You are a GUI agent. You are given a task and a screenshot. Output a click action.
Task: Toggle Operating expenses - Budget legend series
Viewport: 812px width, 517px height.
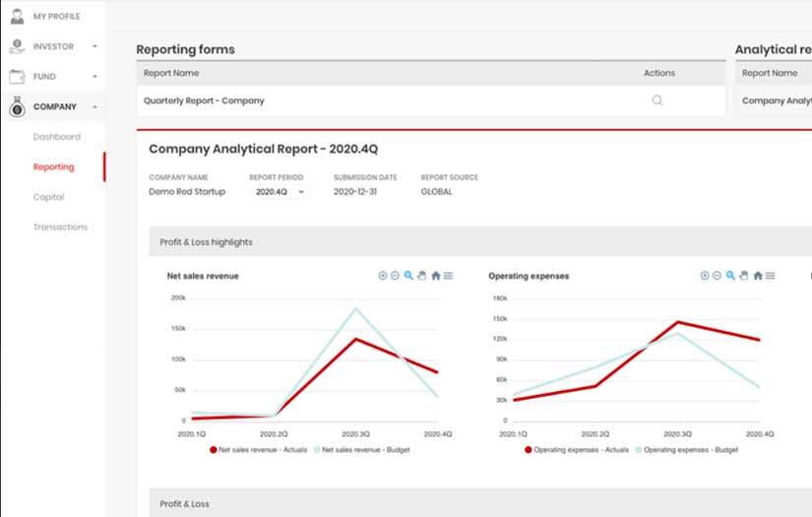click(x=687, y=450)
